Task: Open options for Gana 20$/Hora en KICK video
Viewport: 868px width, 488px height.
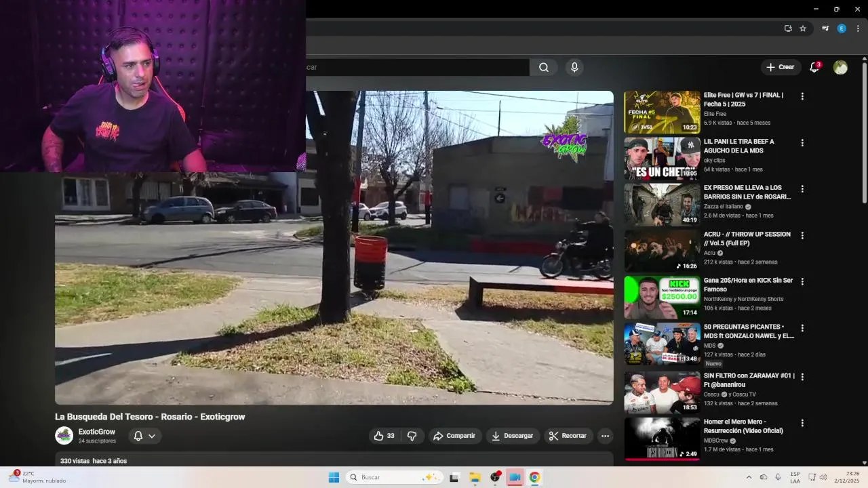Action: click(802, 282)
